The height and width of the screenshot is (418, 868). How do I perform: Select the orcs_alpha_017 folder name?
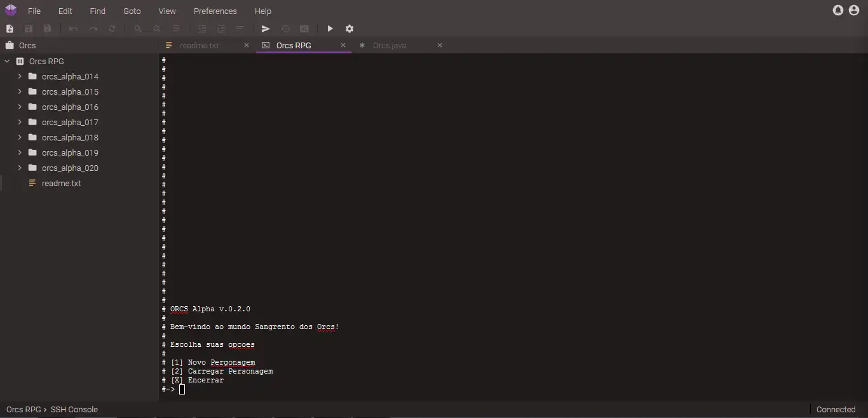point(70,123)
